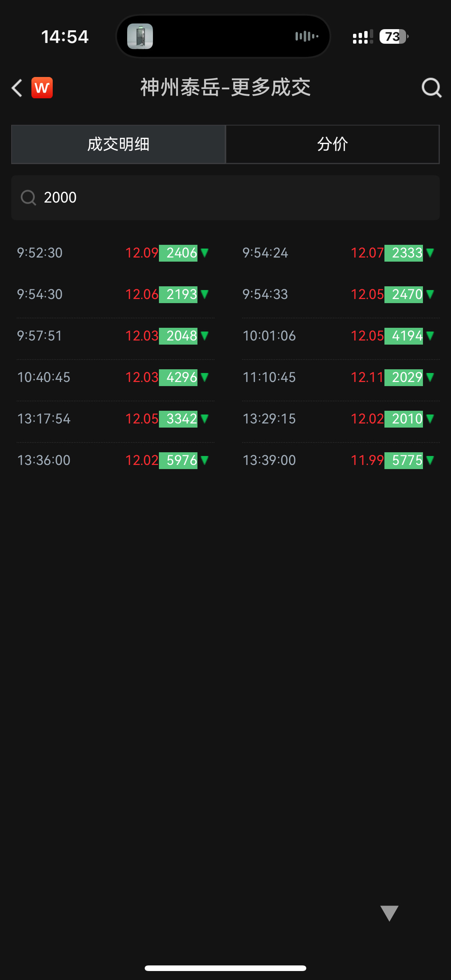The height and width of the screenshot is (980, 451).
Task: Tap the gray scroll-down triangle
Action: (389, 913)
